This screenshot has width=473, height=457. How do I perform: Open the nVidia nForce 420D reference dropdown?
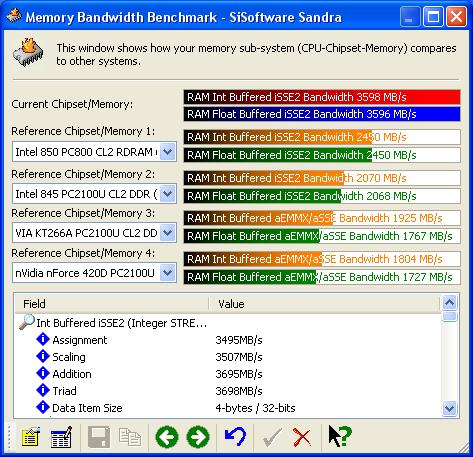click(x=168, y=273)
